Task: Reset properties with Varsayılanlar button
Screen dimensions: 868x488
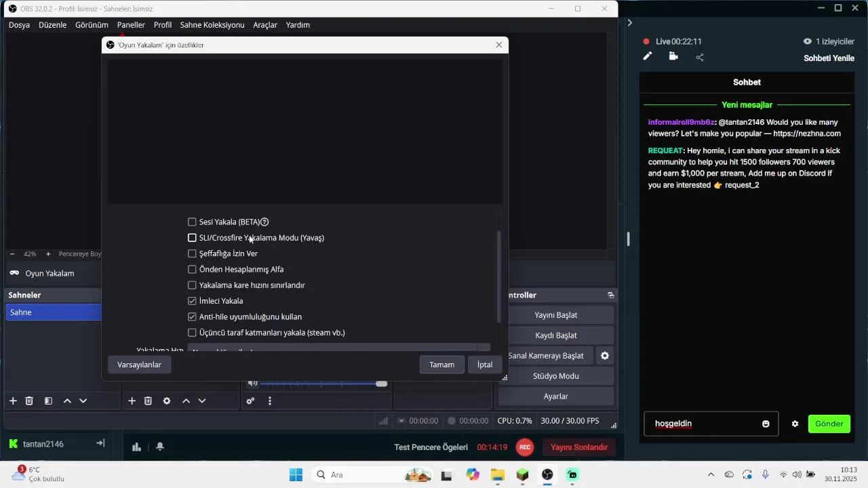Action: coord(140,365)
